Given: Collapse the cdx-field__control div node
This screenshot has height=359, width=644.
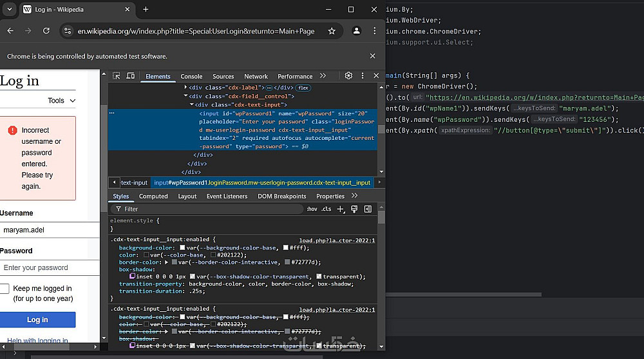Looking at the screenshot, I should (186, 96).
